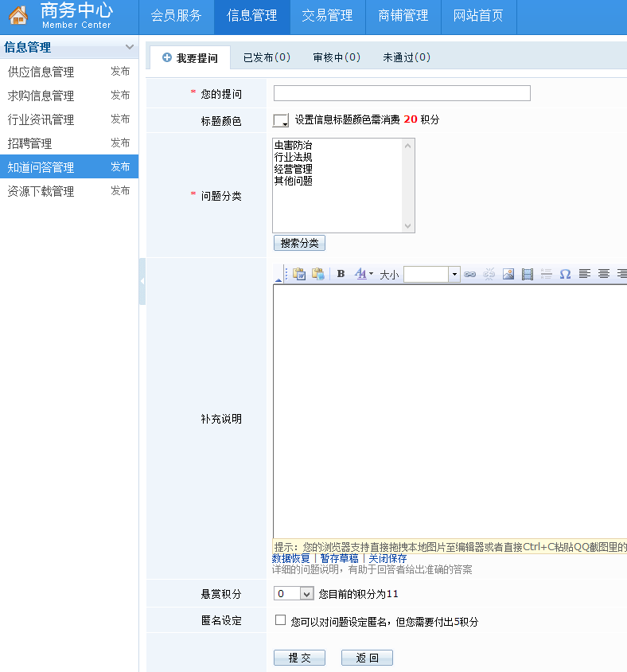Click the 您的提问 question input field
627x672 pixels.
(402, 93)
